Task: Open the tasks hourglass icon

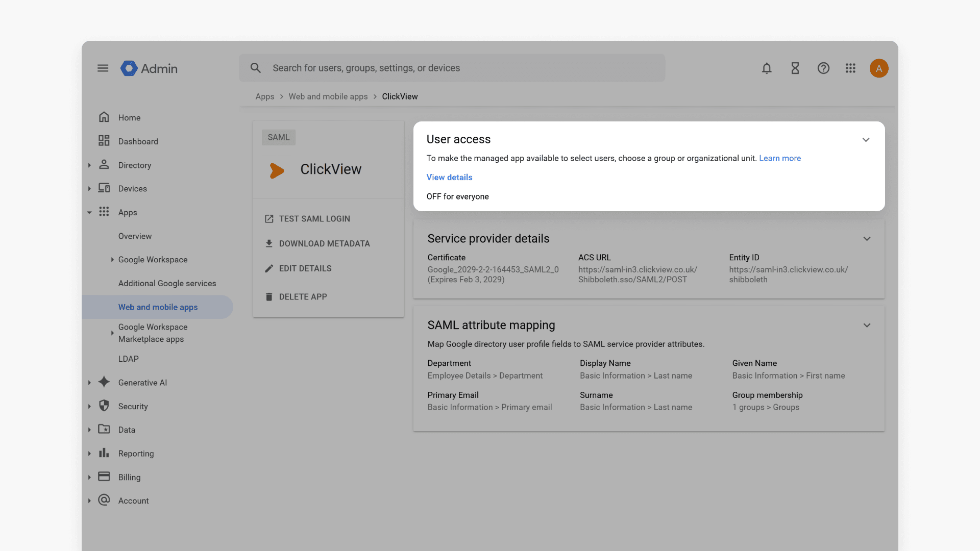Action: [795, 68]
